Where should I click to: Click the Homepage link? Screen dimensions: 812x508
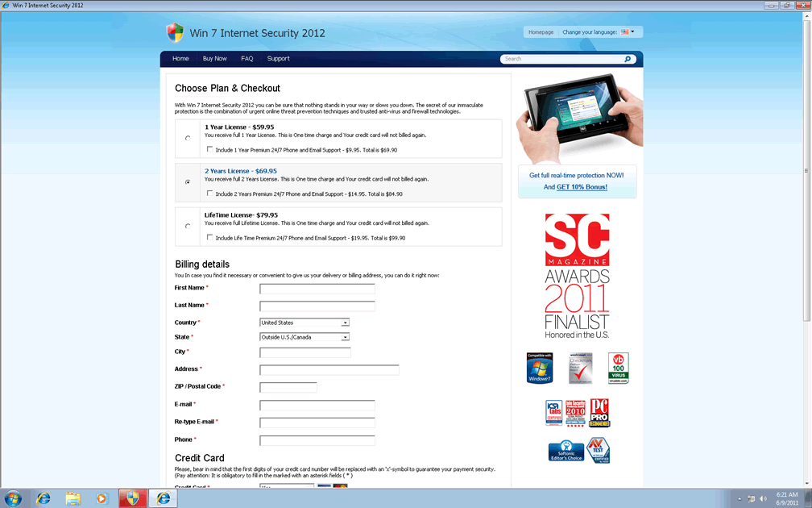click(x=541, y=32)
